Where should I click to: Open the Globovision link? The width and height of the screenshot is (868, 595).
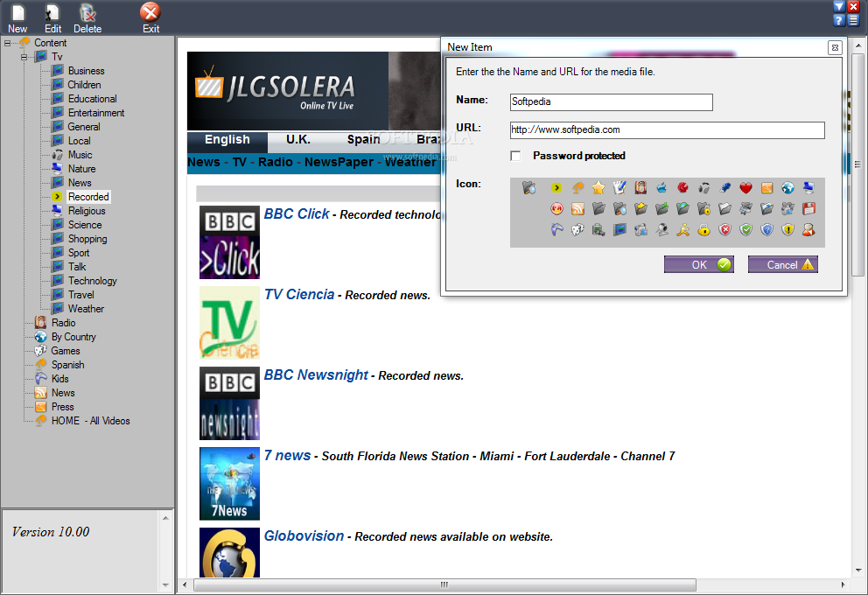pyautogui.click(x=304, y=535)
